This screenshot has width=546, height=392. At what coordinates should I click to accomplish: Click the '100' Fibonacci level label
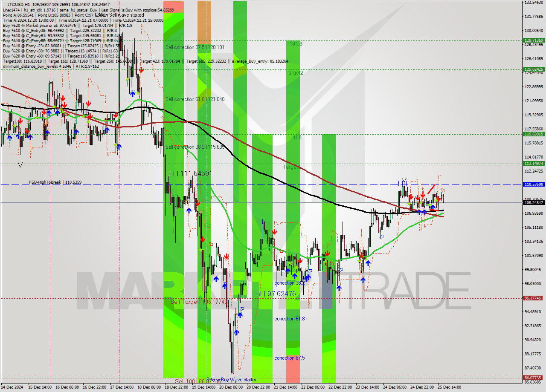[297, 138]
